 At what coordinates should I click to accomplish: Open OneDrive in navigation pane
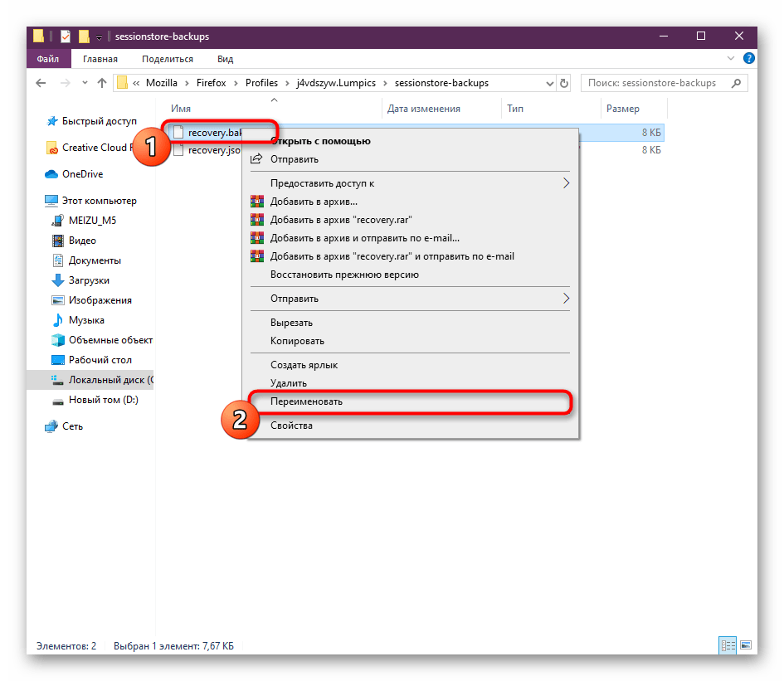pyautogui.click(x=82, y=174)
